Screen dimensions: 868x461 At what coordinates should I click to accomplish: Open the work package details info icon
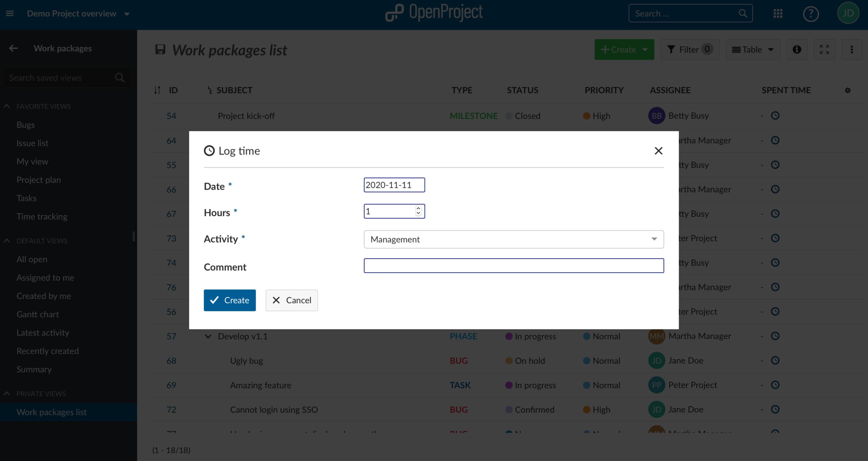click(797, 49)
